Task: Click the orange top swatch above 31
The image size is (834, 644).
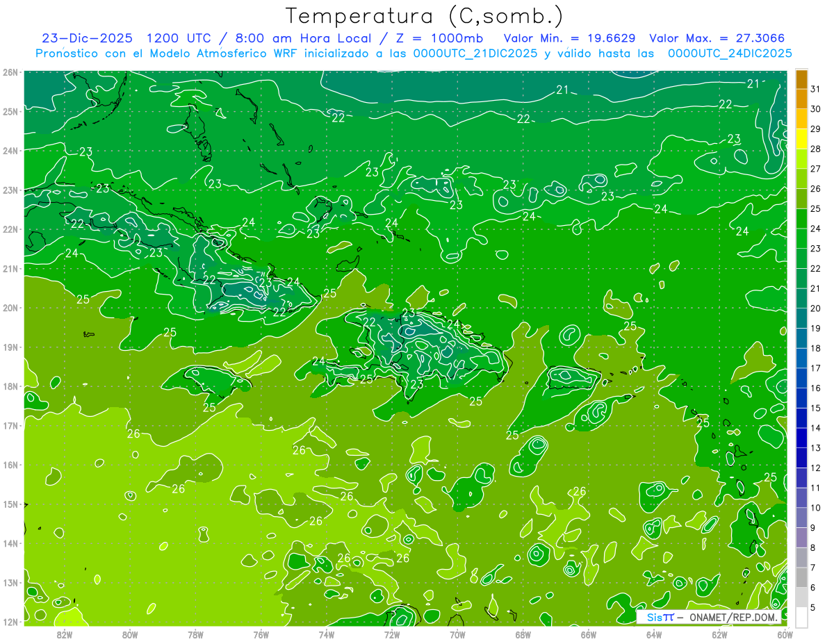Action: (801, 79)
